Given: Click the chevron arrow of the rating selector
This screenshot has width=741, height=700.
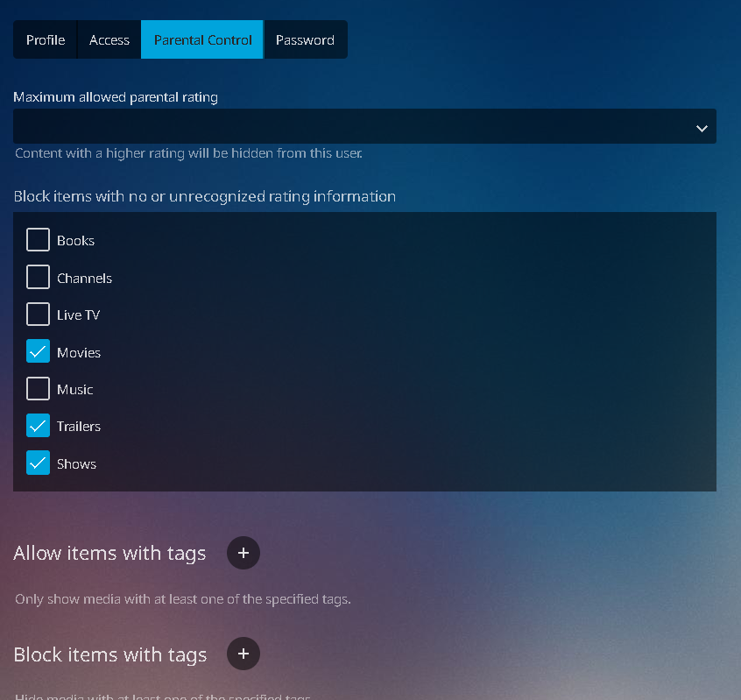Looking at the screenshot, I should [x=702, y=128].
